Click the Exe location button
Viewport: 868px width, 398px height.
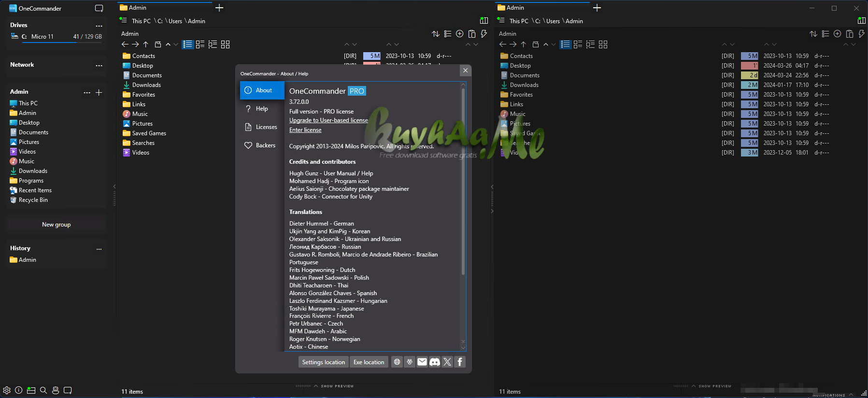[x=369, y=362]
